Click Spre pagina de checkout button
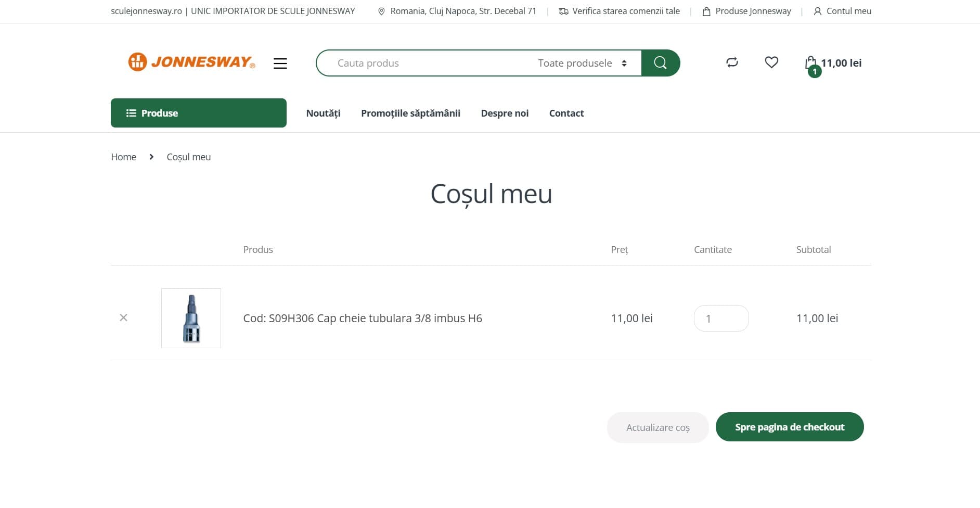Viewport: 980px width, 508px height. pos(790,427)
